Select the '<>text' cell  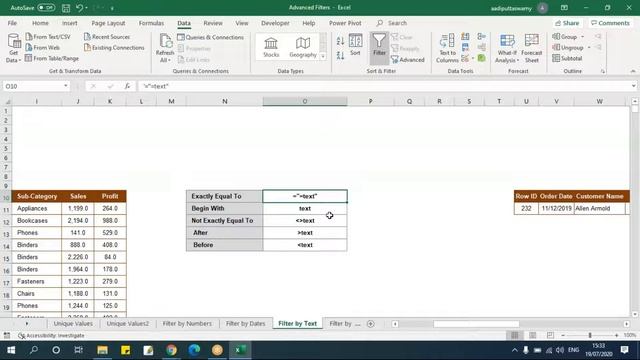(305, 221)
